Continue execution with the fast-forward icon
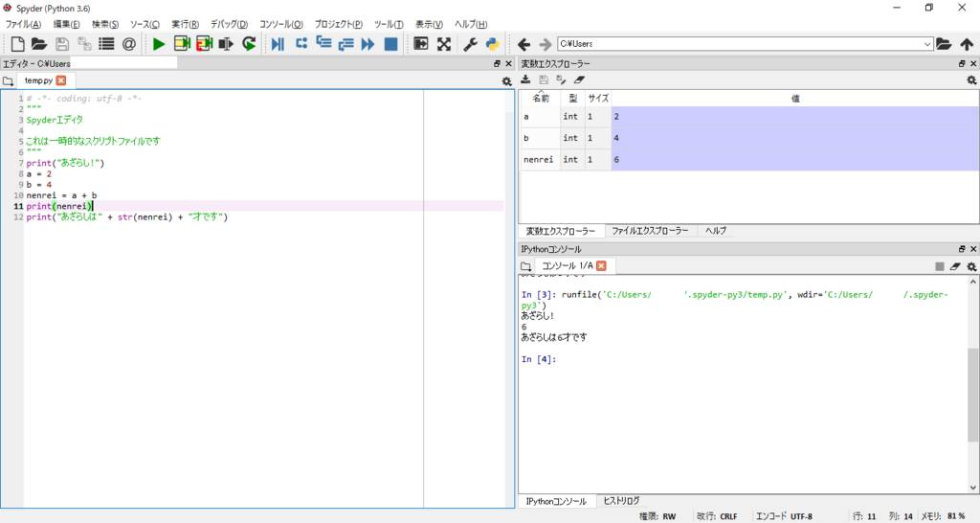 click(x=368, y=44)
